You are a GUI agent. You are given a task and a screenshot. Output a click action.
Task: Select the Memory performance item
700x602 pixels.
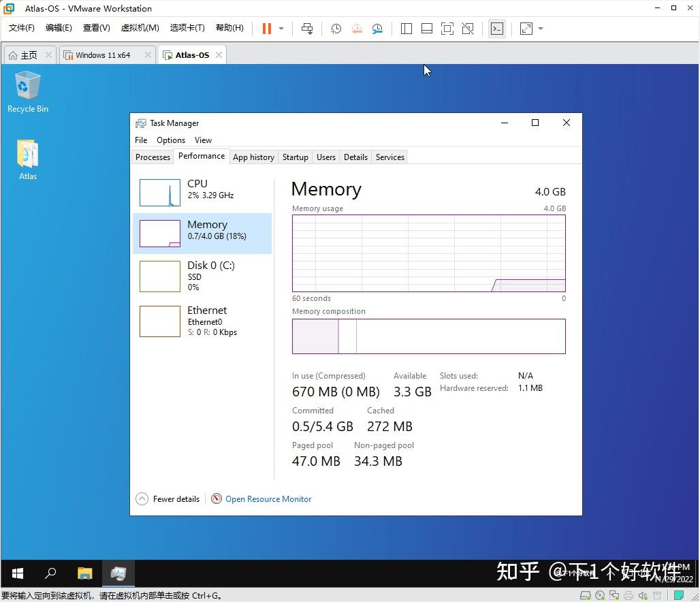click(202, 234)
